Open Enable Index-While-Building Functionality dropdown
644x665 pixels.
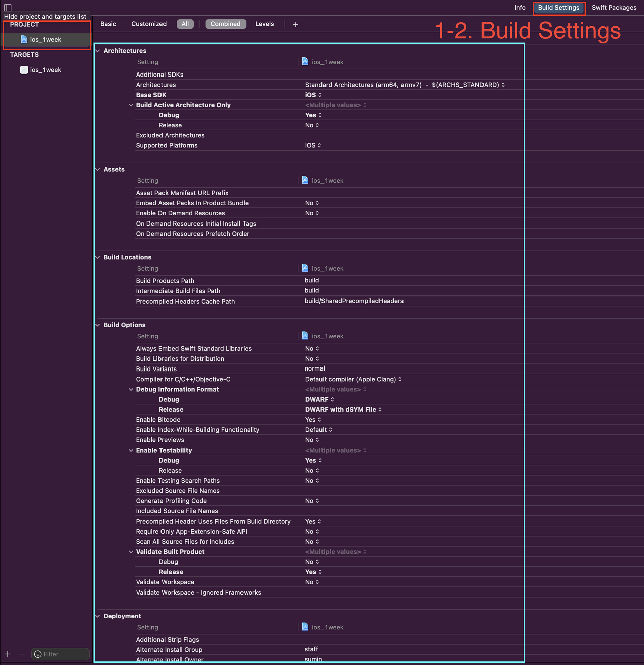click(318, 430)
